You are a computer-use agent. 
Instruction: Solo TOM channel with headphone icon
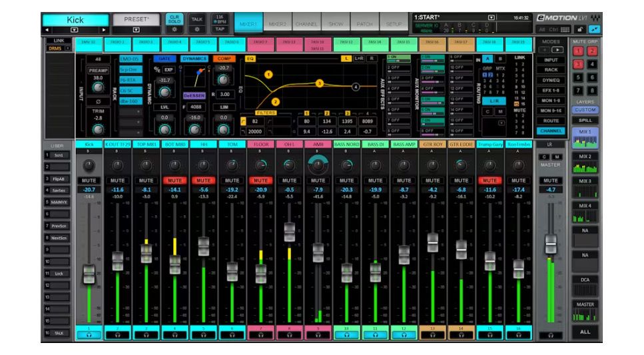point(232,335)
